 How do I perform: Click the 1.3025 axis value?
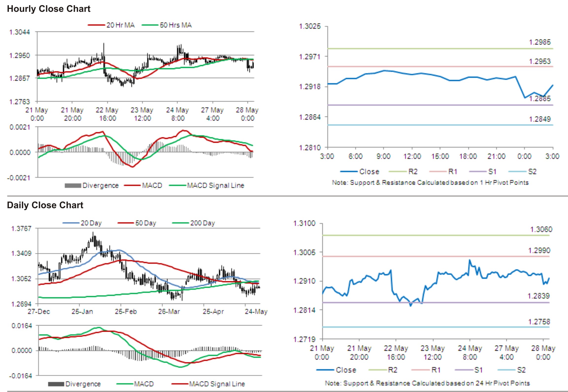310,26
